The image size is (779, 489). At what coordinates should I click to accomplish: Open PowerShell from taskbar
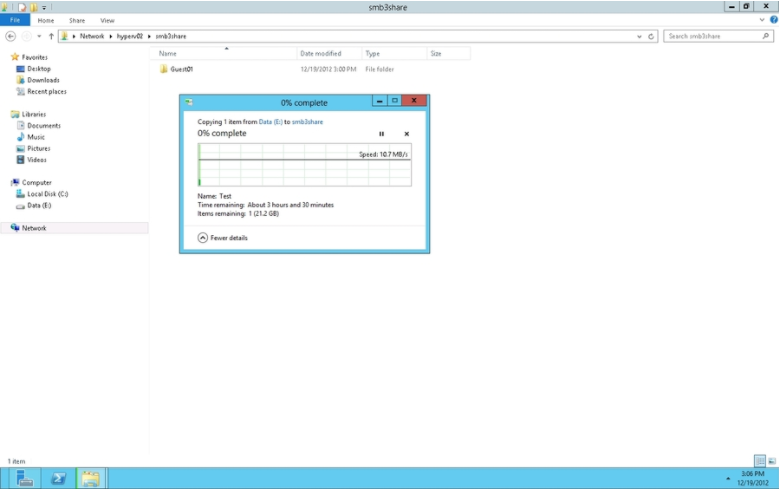(59, 478)
